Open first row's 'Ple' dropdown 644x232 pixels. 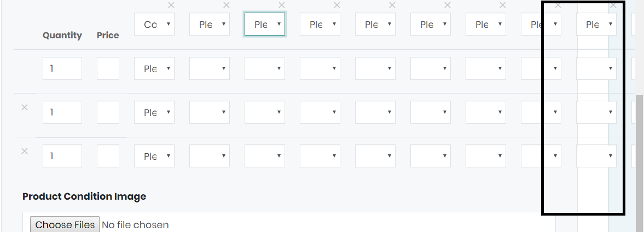pyautogui.click(x=154, y=68)
